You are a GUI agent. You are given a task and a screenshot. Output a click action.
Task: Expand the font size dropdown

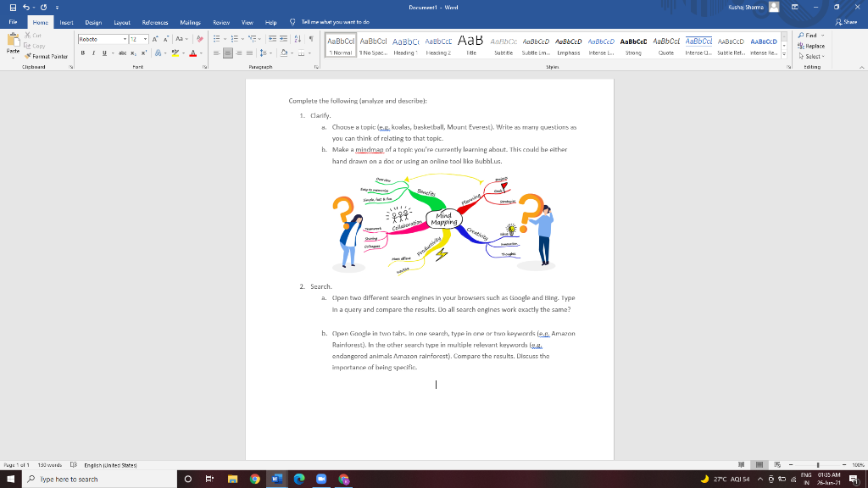(x=145, y=39)
